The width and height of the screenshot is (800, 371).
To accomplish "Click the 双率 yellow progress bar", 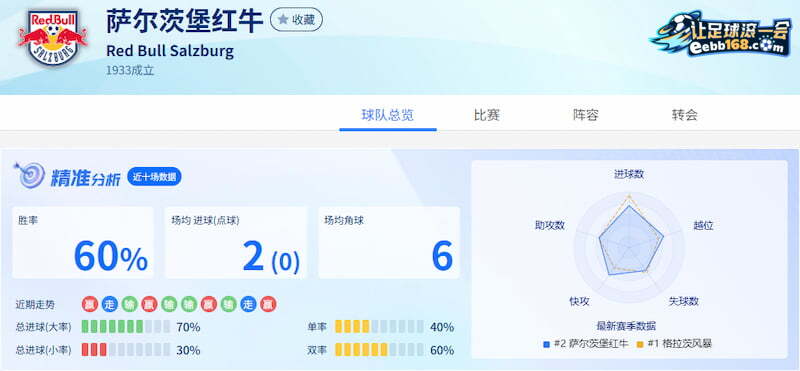I will pos(379,350).
